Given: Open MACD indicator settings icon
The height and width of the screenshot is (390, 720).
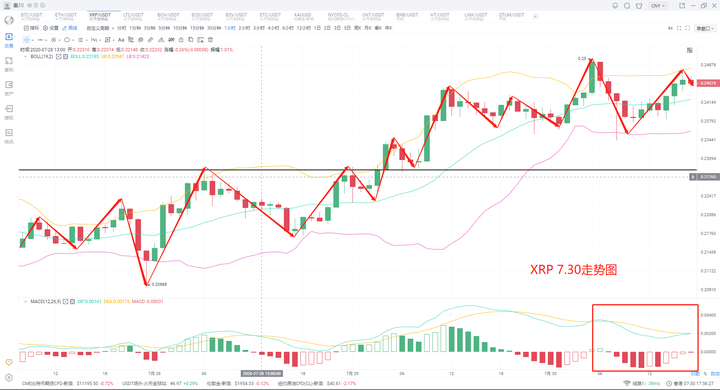Looking at the screenshot, I should coord(65,302).
